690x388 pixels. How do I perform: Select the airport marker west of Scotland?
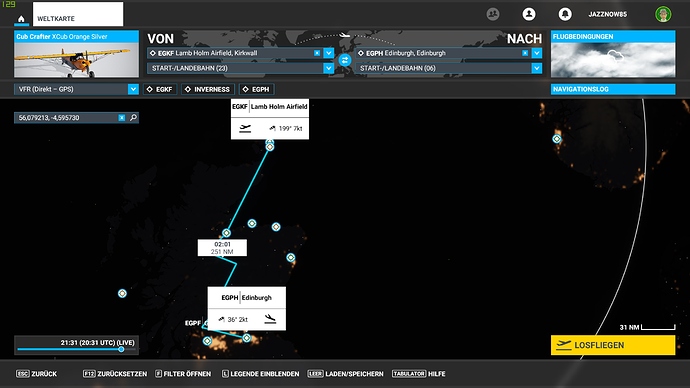(122, 293)
